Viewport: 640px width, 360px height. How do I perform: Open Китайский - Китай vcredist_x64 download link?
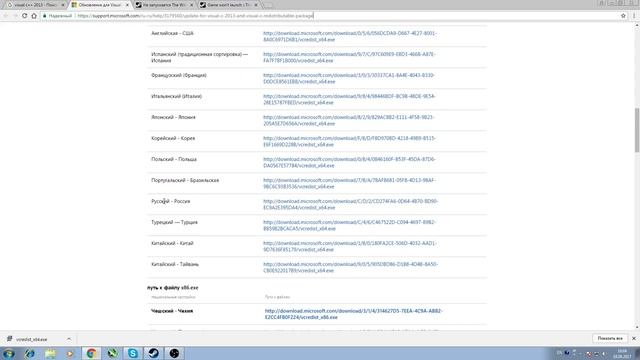350,246
